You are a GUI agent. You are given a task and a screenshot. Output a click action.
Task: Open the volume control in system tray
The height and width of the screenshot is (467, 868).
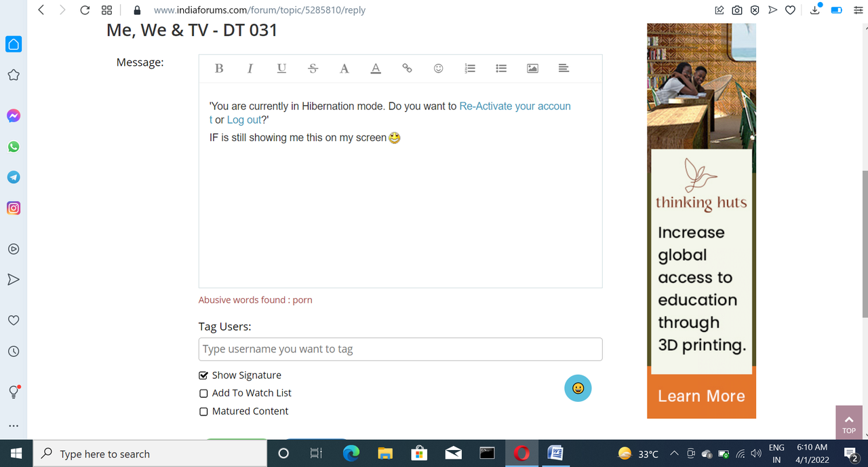pyautogui.click(x=757, y=453)
